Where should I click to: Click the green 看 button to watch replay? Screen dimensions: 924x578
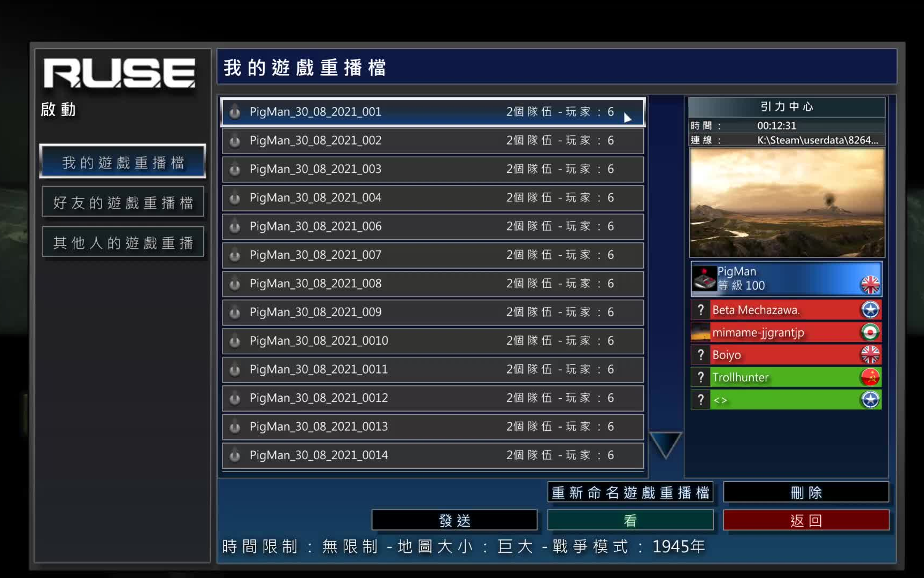[630, 520]
